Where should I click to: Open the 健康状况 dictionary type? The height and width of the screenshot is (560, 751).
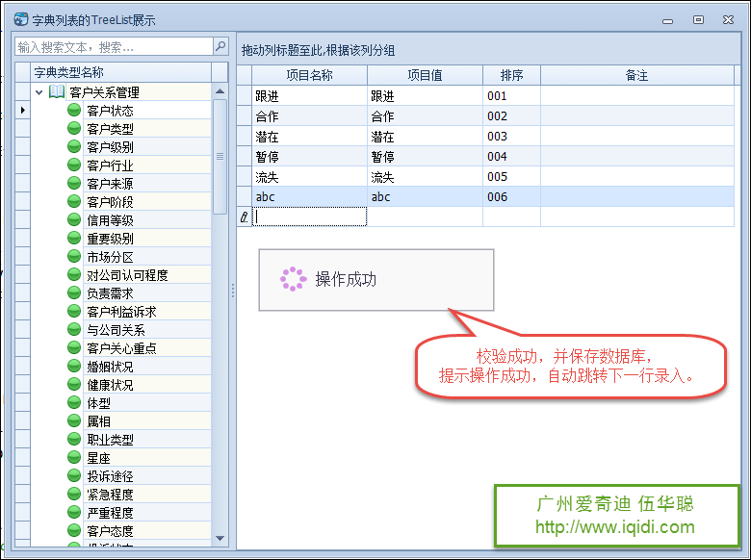tap(110, 385)
